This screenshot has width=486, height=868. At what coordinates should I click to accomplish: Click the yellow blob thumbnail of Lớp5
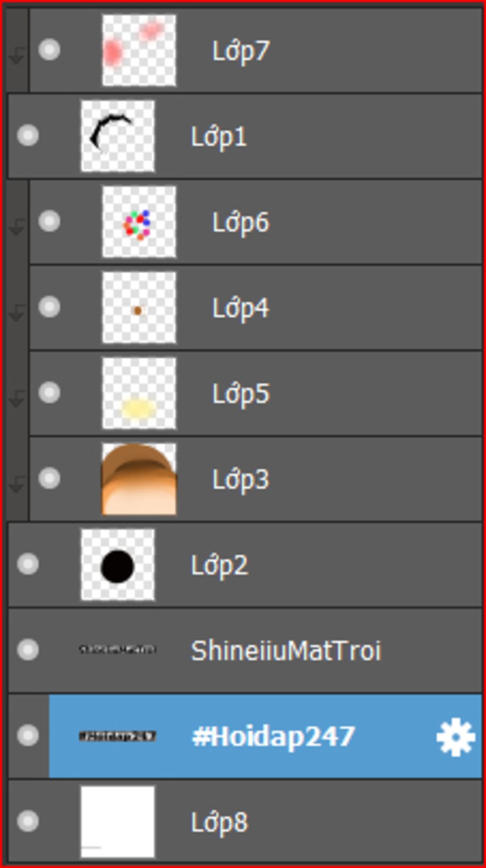[x=139, y=393]
